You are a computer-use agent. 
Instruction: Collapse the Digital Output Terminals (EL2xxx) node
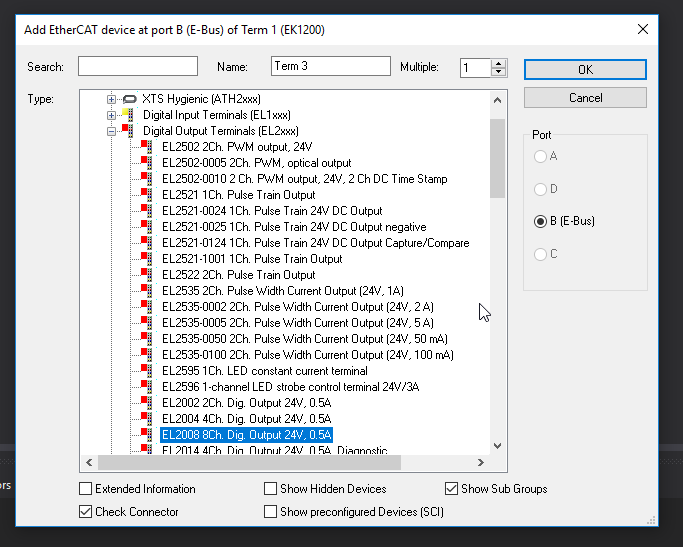112,131
